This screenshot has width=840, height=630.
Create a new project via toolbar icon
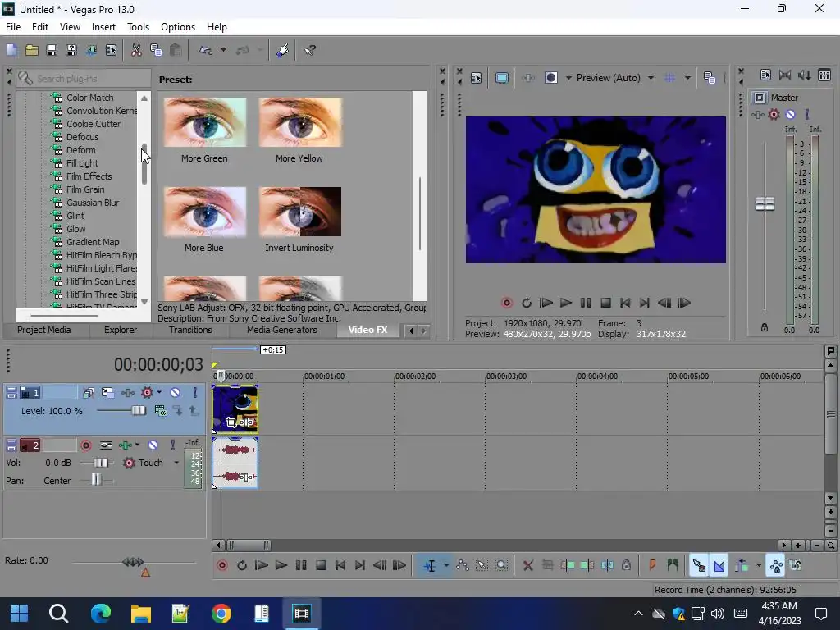pos(11,50)
